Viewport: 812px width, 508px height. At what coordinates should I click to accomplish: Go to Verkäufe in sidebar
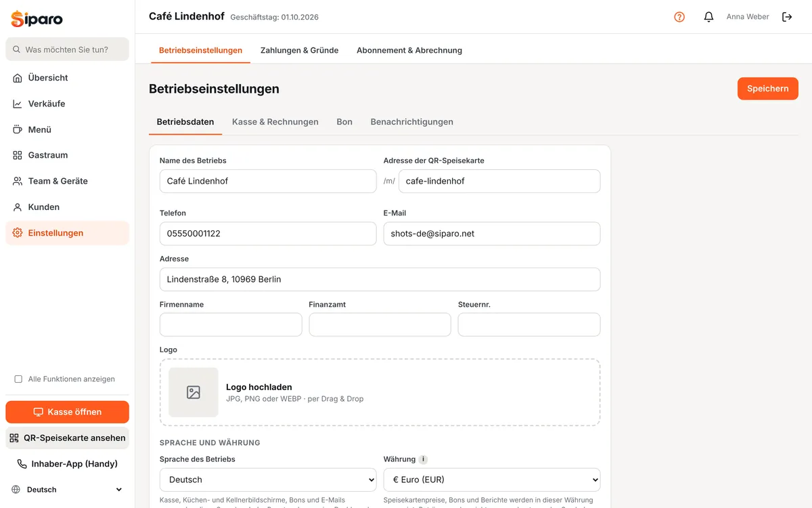pos(67,104)
